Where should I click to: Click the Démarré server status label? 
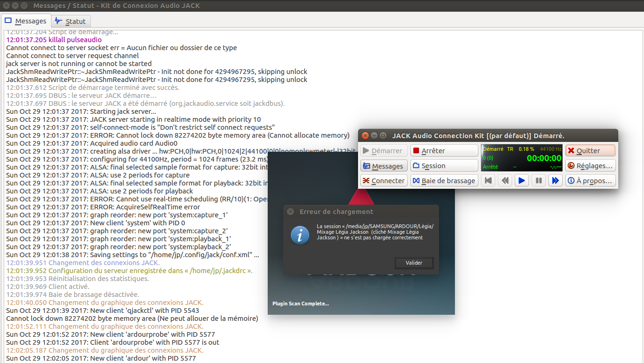click(x=493, y=149)
